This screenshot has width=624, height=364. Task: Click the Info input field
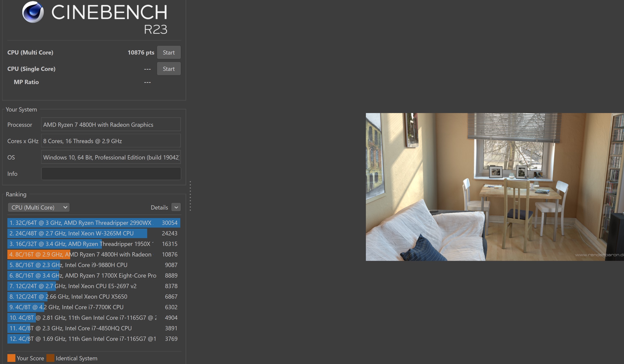coord(111,174)
